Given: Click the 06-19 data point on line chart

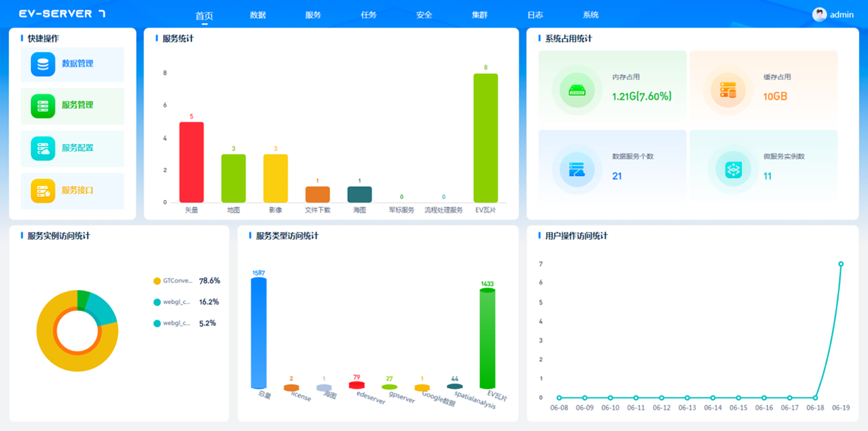Looking at the screenshot, I should (x=841, y=264).
